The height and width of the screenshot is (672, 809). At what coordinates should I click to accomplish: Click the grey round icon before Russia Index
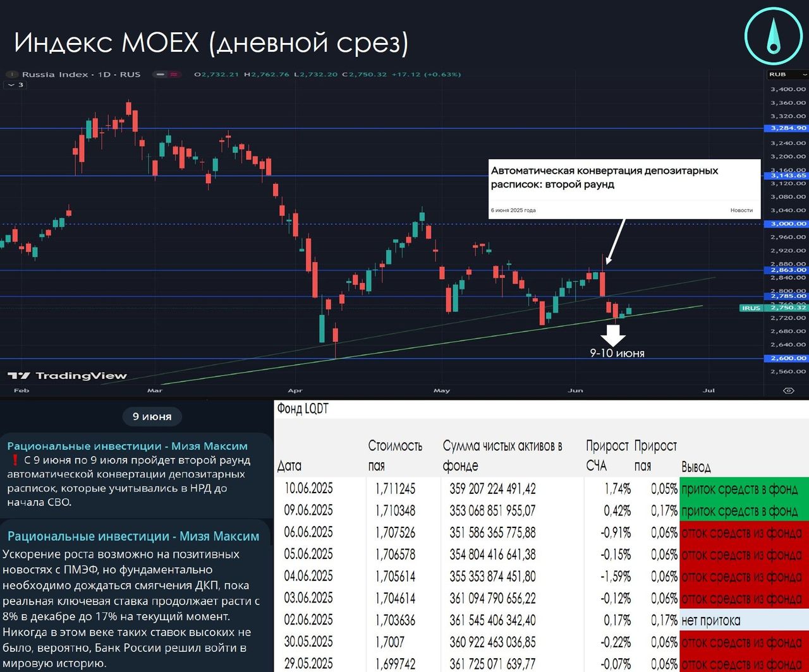tap(12, 75)
